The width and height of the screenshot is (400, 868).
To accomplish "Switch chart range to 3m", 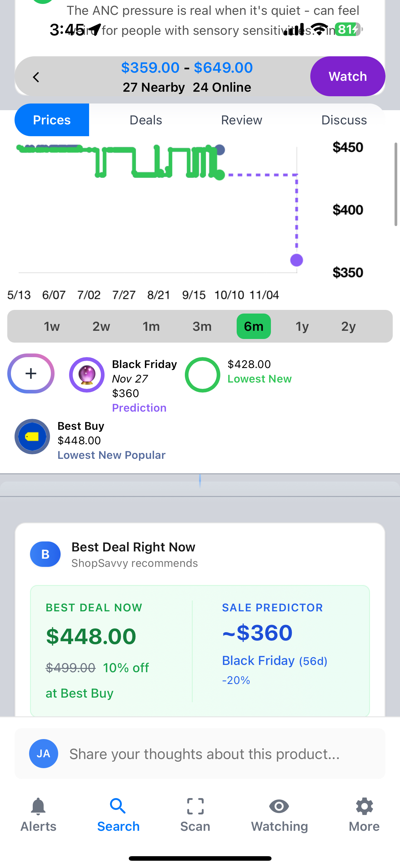I will pyautogui.click(x=202, y=326).
